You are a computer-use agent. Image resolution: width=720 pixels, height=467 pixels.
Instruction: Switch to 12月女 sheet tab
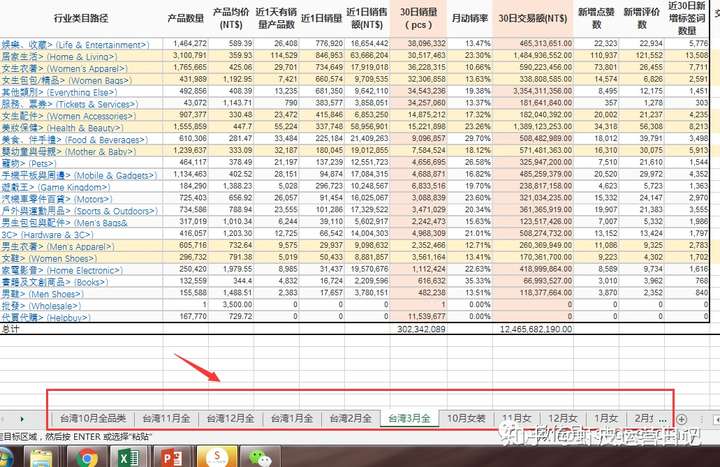click(x=562, y=418)
